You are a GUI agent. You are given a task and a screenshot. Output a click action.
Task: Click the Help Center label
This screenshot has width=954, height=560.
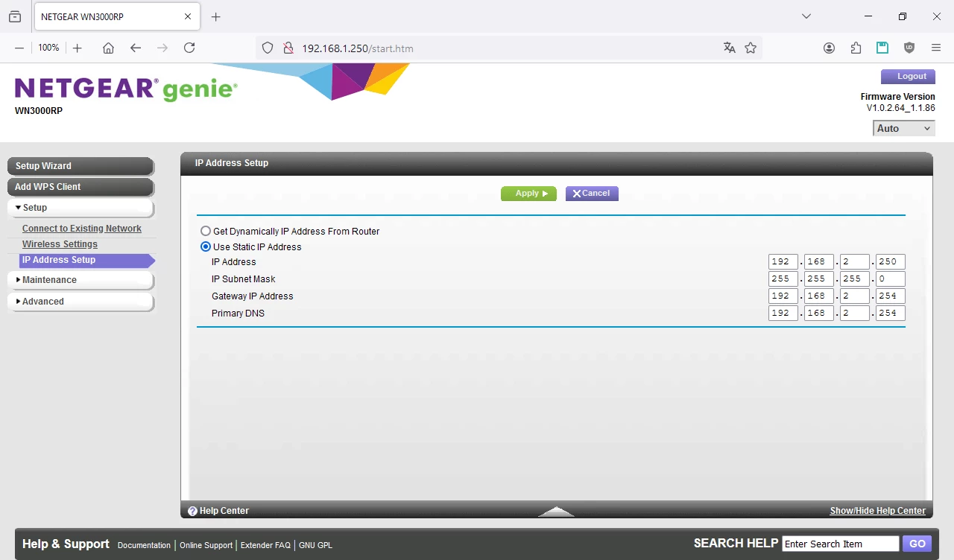click(224, 511)
